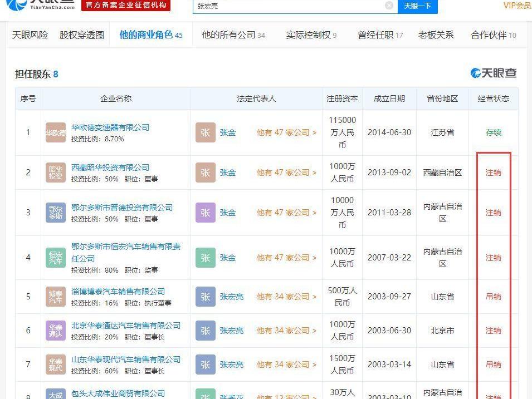532x399 pixels.
Task: Expand 他有 47 家公司 in 晋德投资 row
Action: pos(286,213)
